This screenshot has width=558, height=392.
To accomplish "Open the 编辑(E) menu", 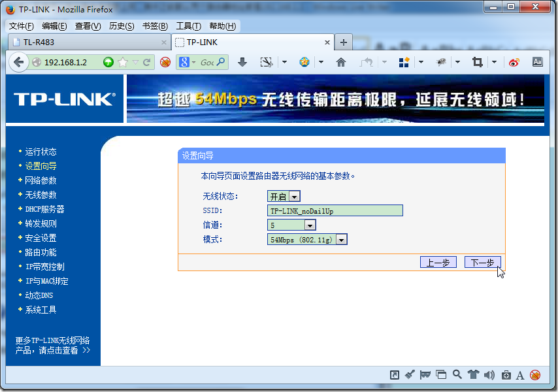I will [x=54, y=26].
